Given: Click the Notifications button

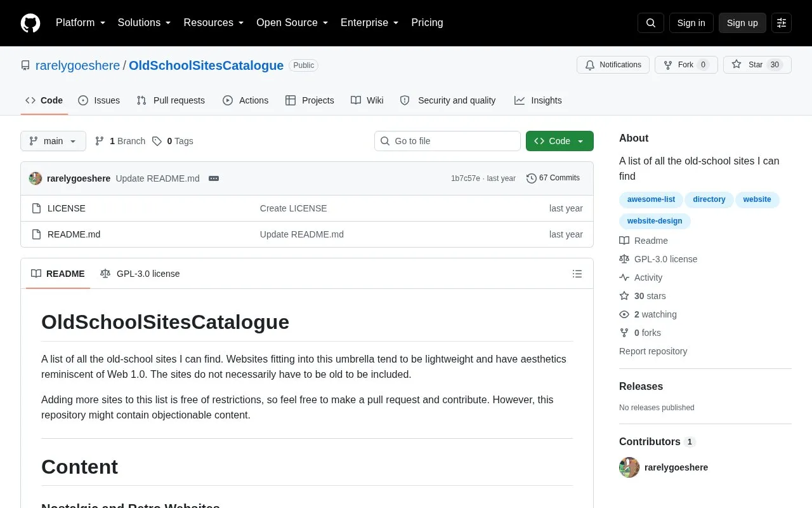Looking at the screenshot, I should click(x=613, y=65).
